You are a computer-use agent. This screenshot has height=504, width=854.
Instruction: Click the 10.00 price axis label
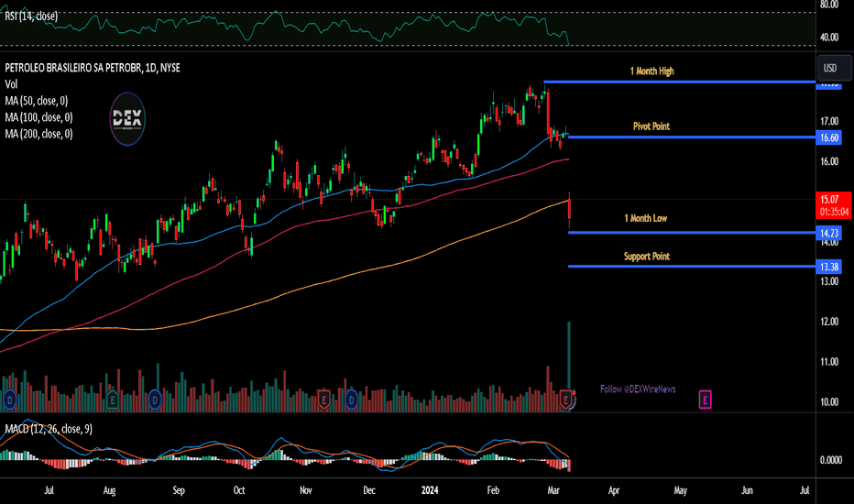[829, 402]
